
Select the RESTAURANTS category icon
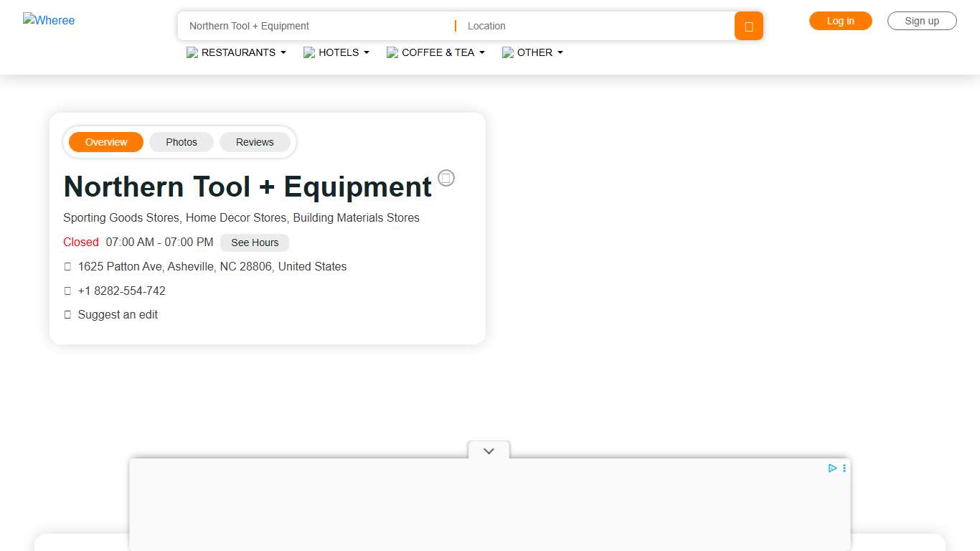pos(192,52)
